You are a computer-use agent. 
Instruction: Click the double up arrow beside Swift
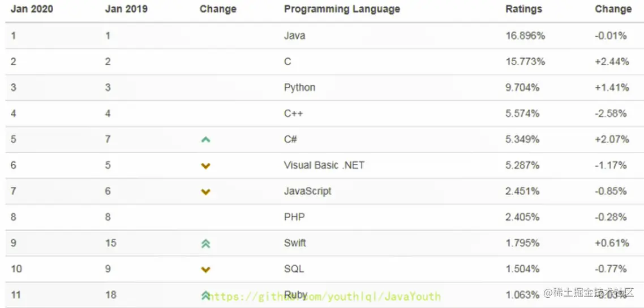[x=205, y=244]
